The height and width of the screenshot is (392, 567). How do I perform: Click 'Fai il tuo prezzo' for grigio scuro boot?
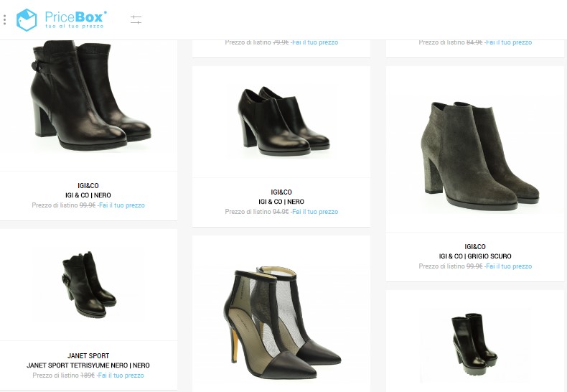click(x=509, y=266)
